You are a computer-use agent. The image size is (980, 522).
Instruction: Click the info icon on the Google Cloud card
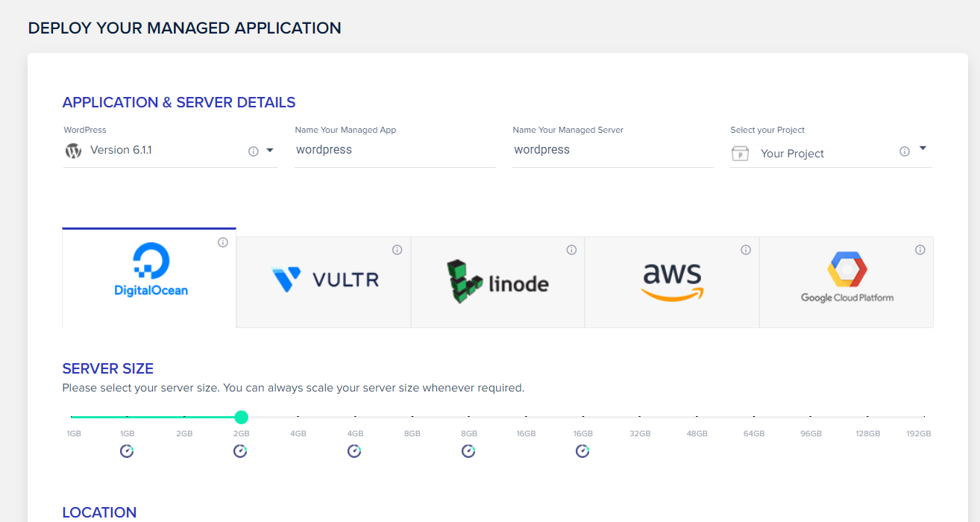click(x=920, y=250)
